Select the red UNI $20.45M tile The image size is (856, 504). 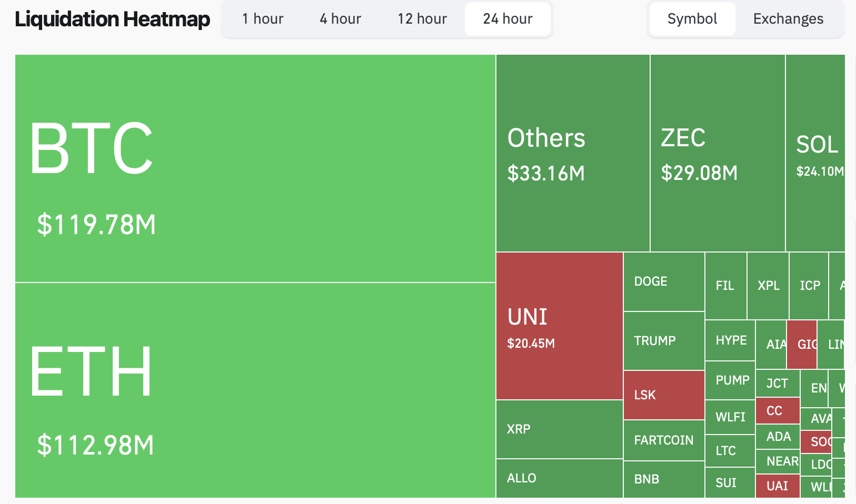pyautogui.click(x=560, y=326)
